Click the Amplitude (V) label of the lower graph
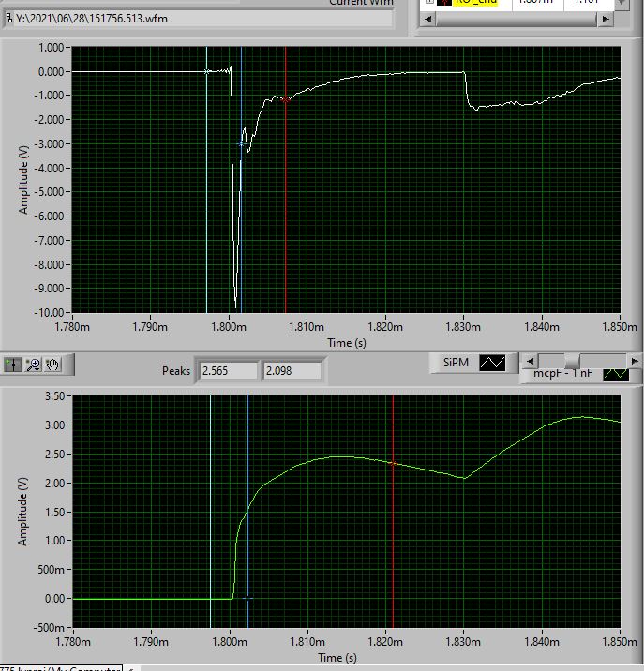 22,512
